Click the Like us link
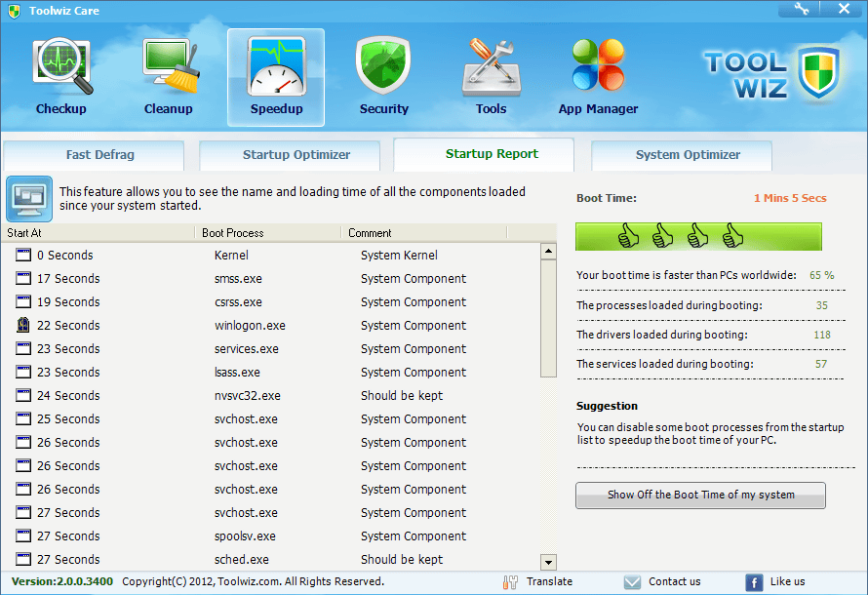 point(787,581)
